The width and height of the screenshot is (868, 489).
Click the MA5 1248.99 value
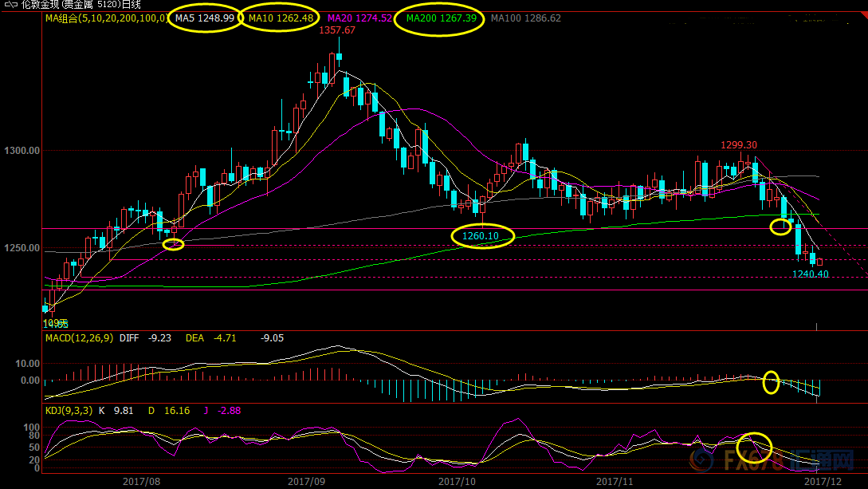[x=205, y=18]
